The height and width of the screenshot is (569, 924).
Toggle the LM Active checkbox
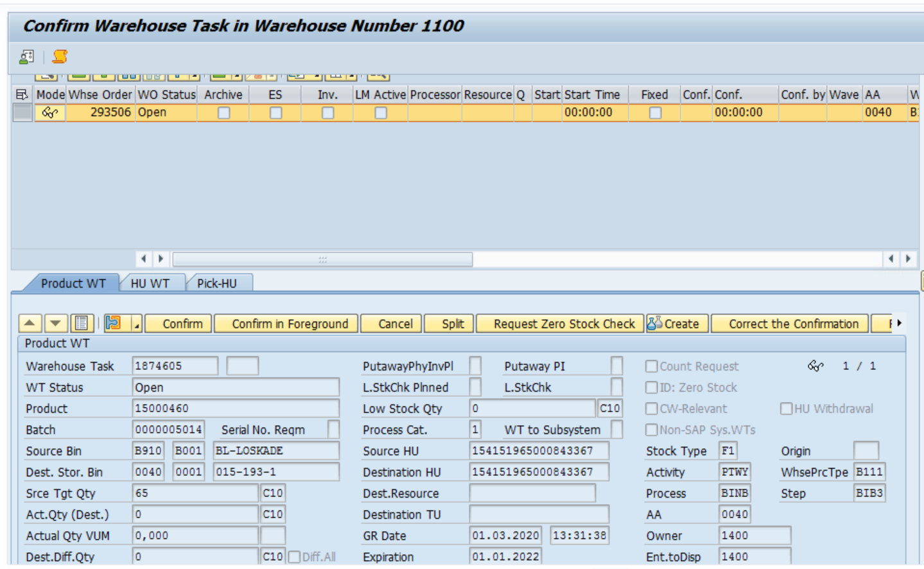point(379,112)
